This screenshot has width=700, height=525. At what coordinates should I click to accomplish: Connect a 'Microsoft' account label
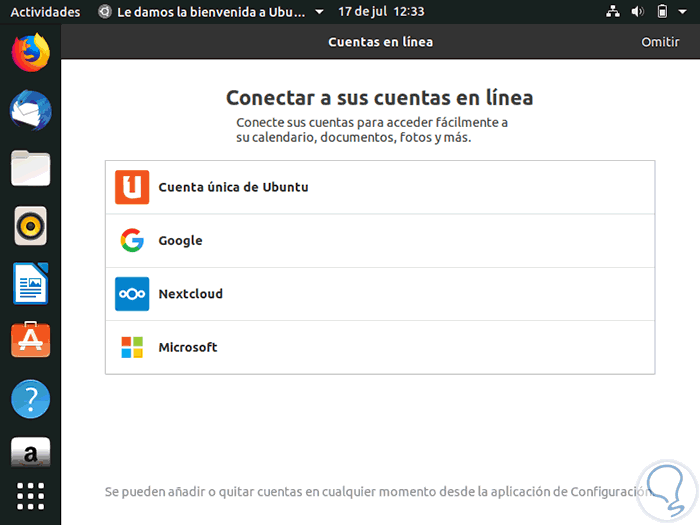click(188, 347)
